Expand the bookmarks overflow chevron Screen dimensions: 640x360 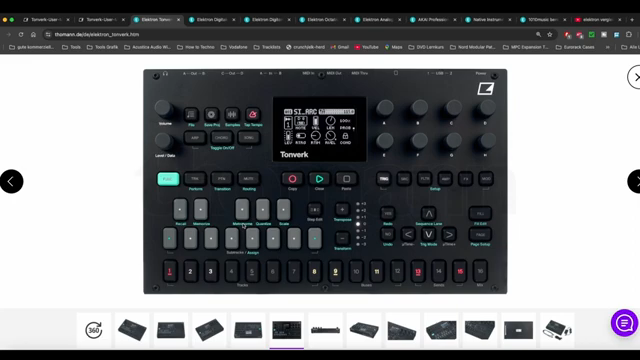coord(608,47)
